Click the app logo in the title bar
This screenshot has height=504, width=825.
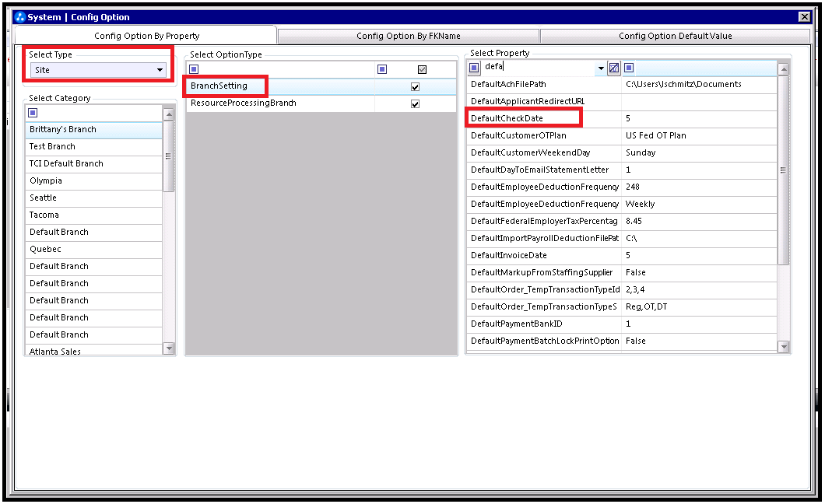click(20, 17)
